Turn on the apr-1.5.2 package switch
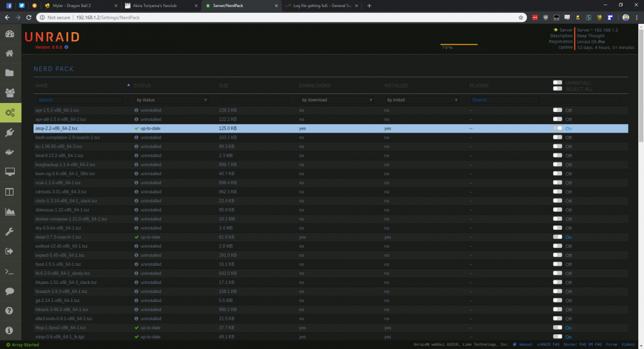 [557, 110]
